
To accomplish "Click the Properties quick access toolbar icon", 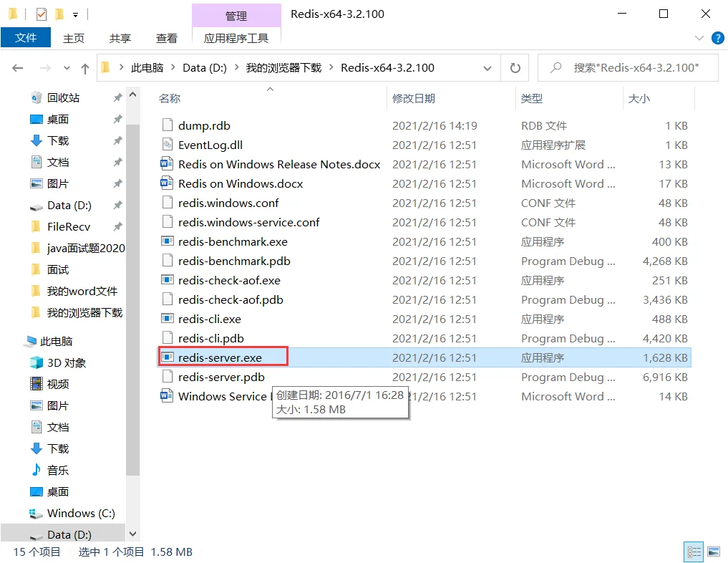I will click(42, 14).
